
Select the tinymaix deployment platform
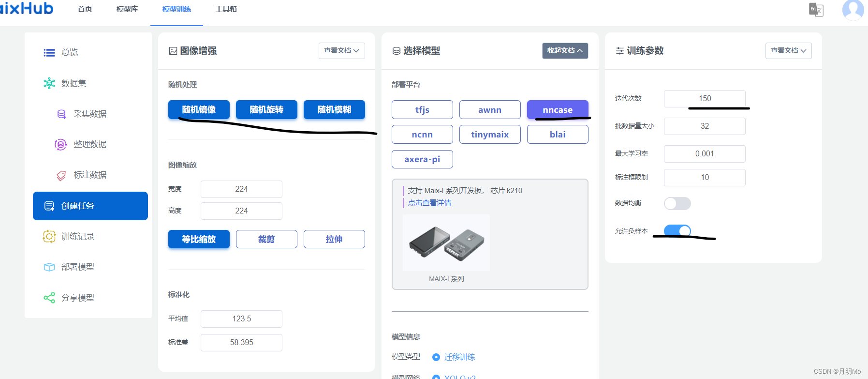coord(490,135)
